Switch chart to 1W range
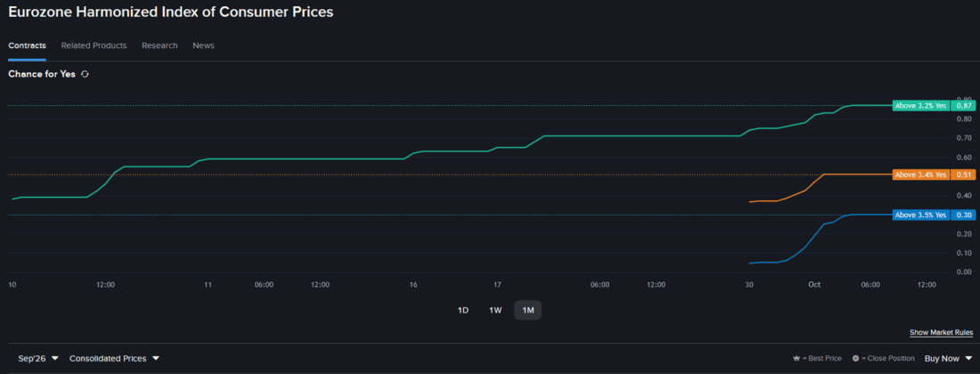The image size is (980, 374). click(495, 310)
